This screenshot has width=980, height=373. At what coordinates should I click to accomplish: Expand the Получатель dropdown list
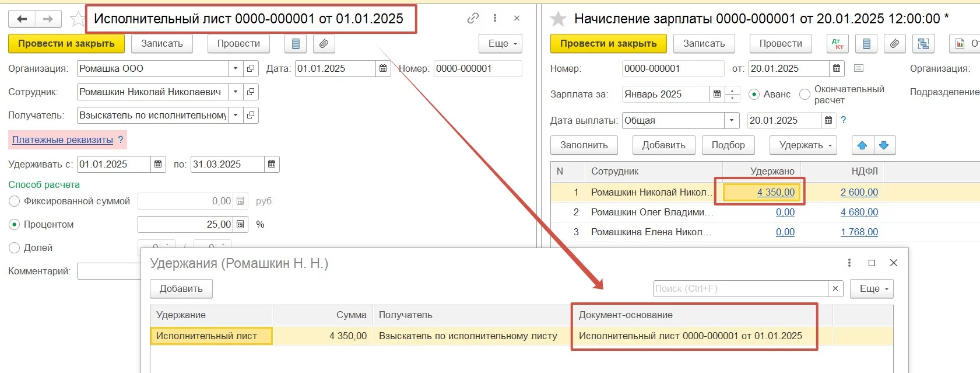[236, 115]
